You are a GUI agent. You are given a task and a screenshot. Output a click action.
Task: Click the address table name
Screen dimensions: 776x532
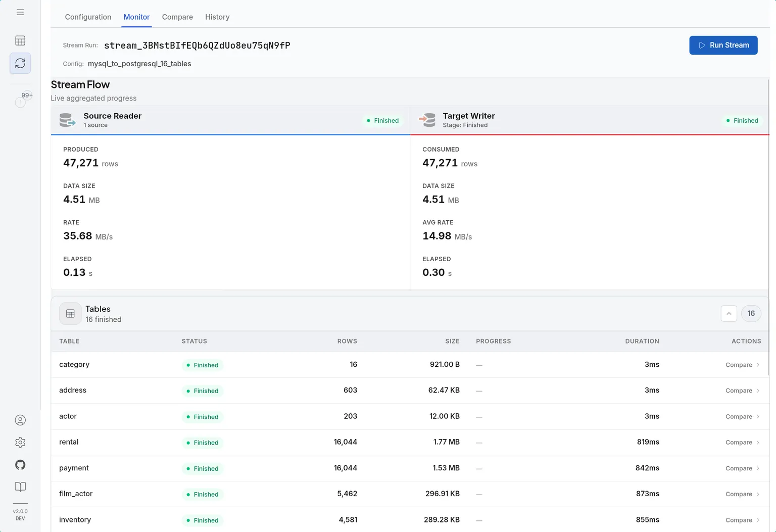pos(73,391)
